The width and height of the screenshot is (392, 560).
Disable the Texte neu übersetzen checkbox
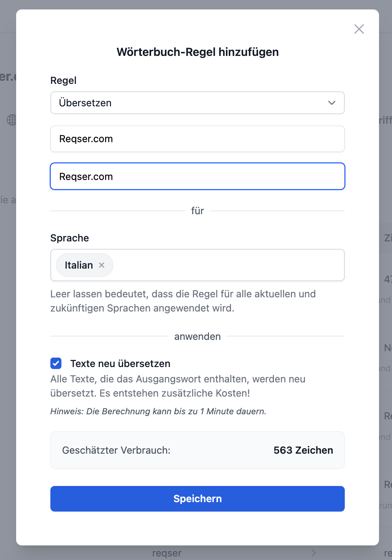[x=55, y=363]
